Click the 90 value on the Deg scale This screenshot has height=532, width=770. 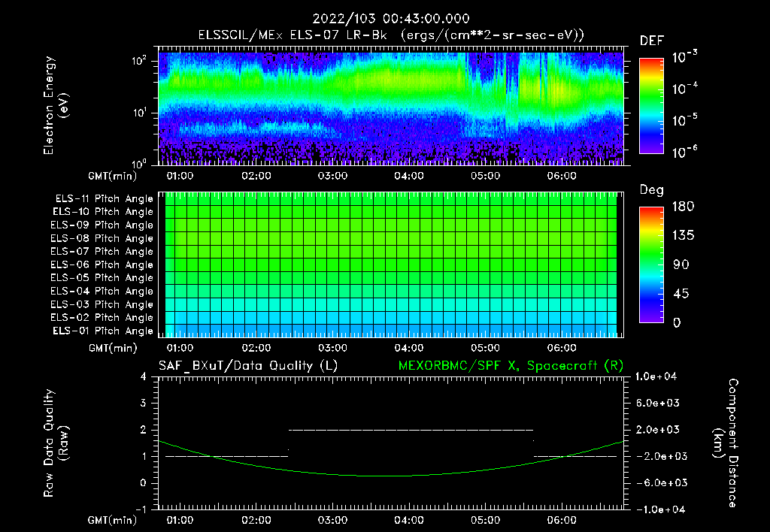point(681,265)
